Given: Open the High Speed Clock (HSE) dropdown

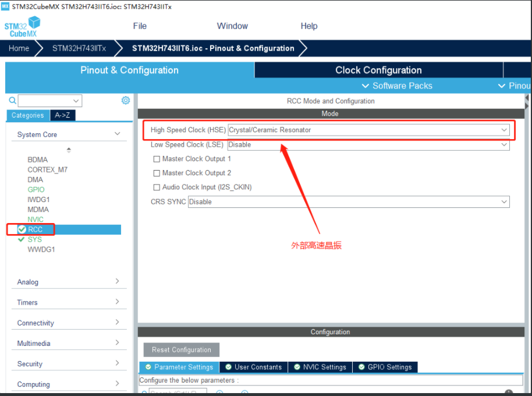Looking at the screenshot, I should click(x=368, y=130).
